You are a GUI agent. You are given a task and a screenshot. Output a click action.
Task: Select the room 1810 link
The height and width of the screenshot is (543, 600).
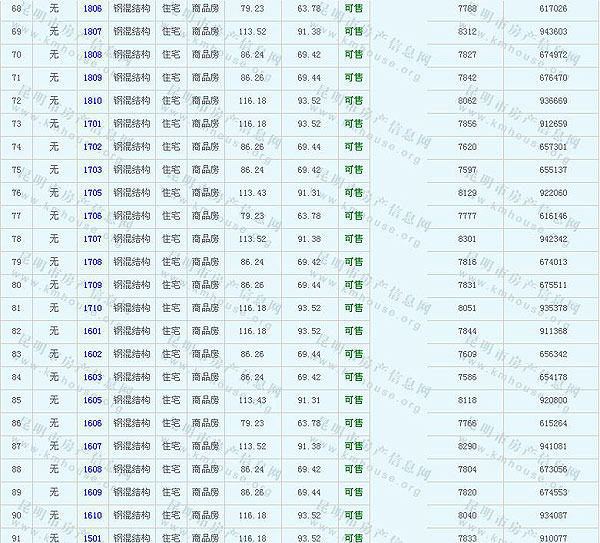click(x=92, y=100)
